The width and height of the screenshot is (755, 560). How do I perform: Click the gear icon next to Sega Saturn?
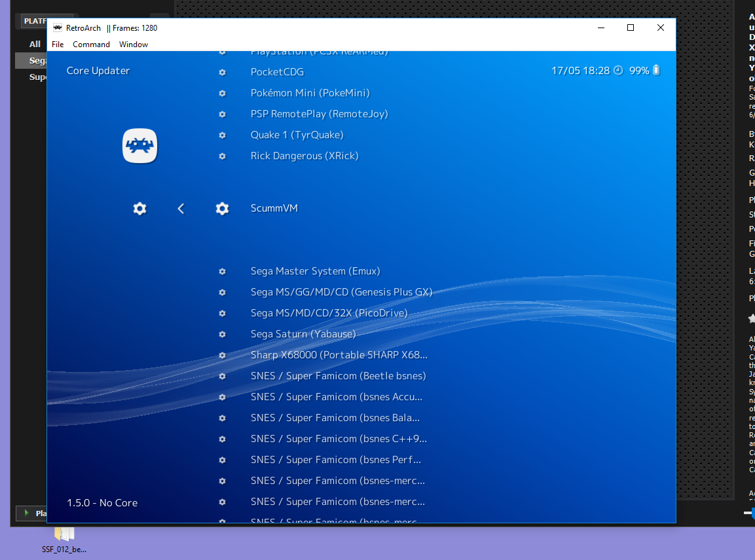pos(222,334)
